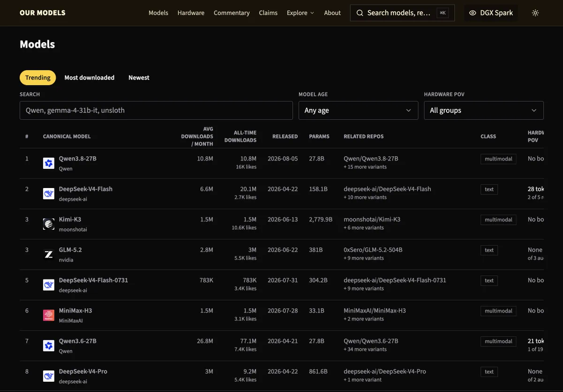Screen dimensions: 563x392
Task: Click the DGX Spark button
Action: click(x=491, y=13)
